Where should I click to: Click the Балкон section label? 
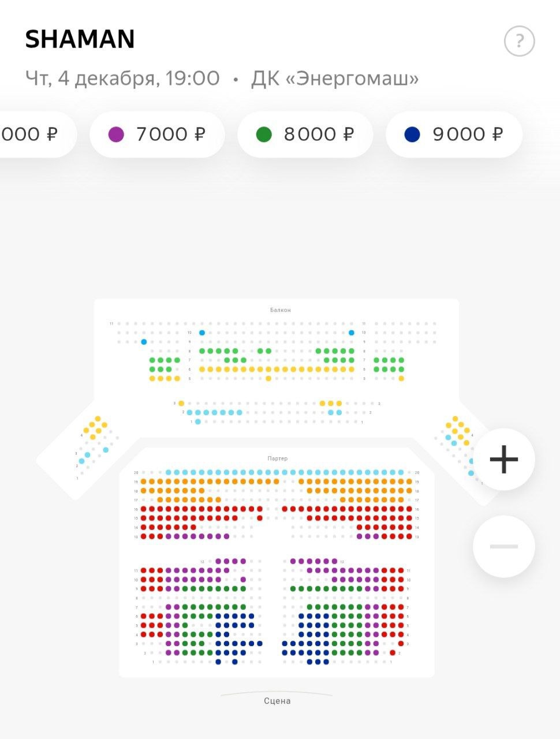point(281,310)
